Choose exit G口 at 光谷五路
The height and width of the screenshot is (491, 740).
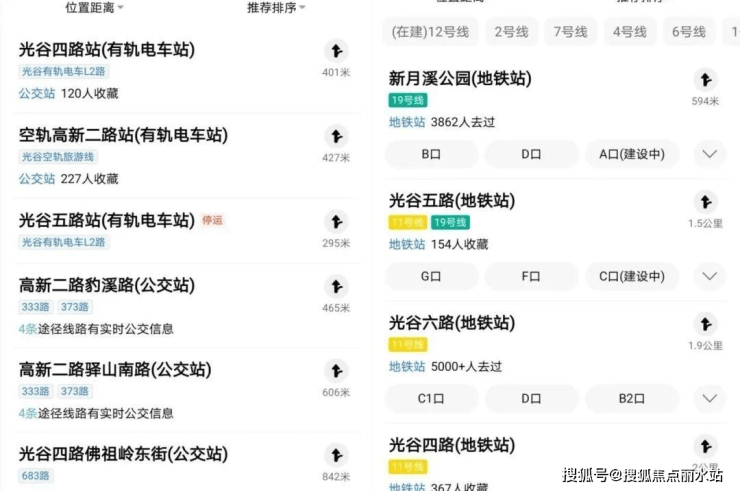[431, 276]
